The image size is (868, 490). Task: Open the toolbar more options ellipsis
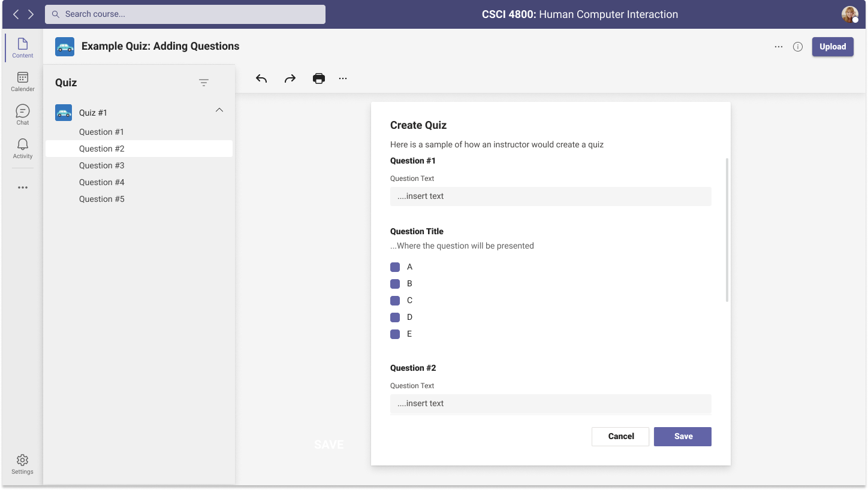tap(343, 78)
